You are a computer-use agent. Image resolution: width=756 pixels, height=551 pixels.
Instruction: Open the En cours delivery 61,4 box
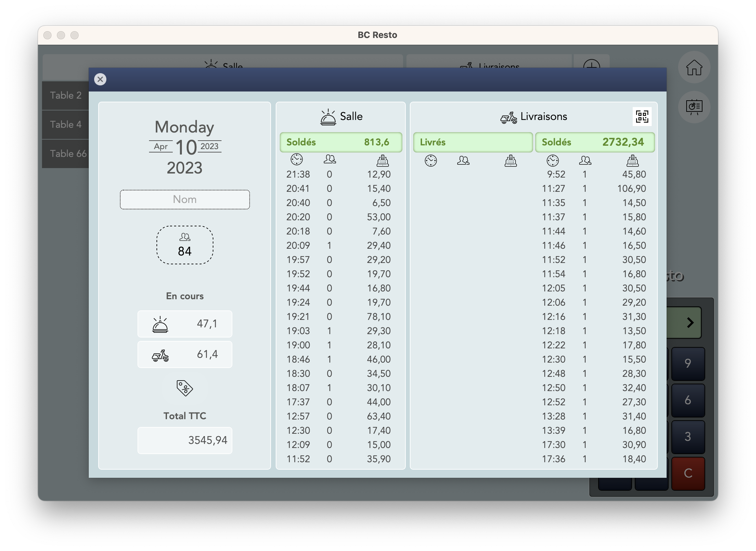[185, 354]
